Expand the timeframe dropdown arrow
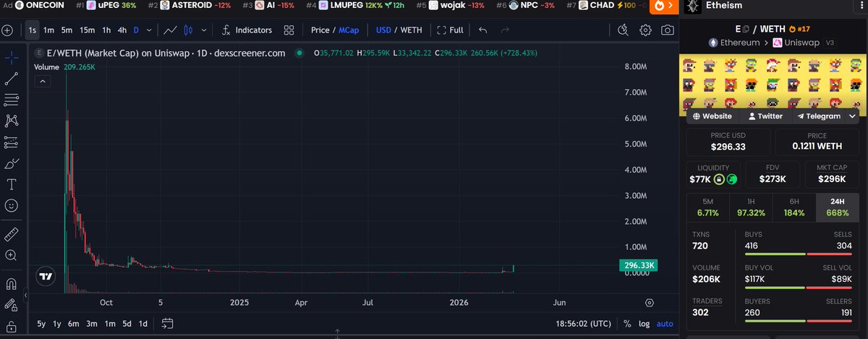The height and width of the screenshot is (339, 868). (149, 30)
